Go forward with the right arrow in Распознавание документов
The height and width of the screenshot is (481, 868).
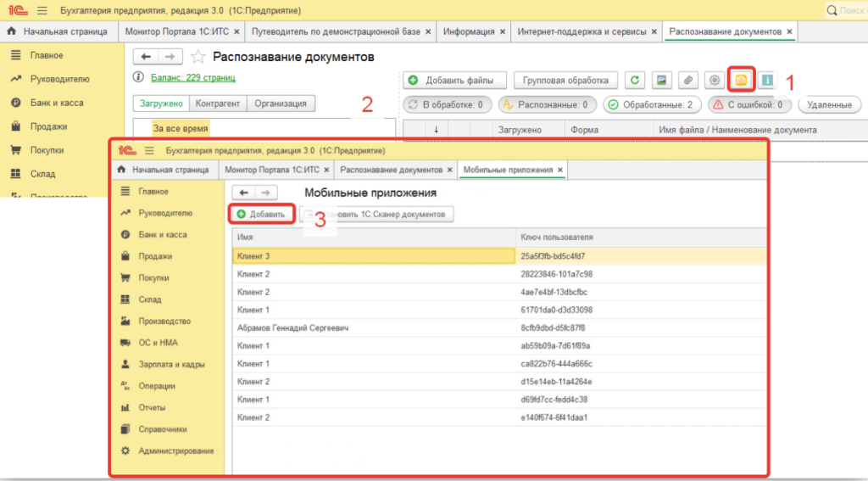(x=170, y=57)
